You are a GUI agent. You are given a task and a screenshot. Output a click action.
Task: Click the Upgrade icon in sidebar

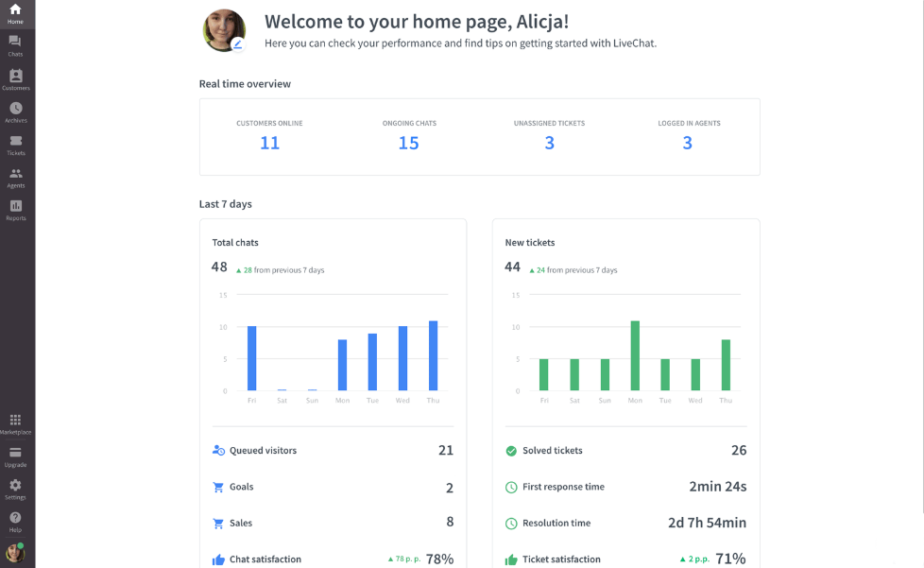coord(15,456)
